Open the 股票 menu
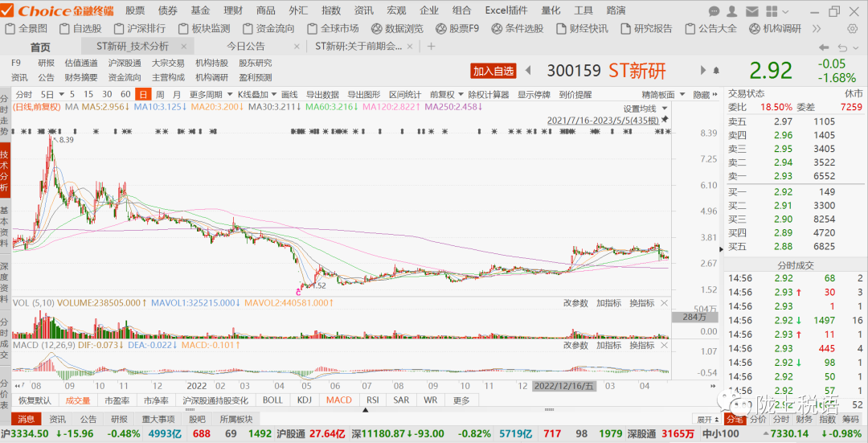868x443 pixels. (x=135, y=10)
